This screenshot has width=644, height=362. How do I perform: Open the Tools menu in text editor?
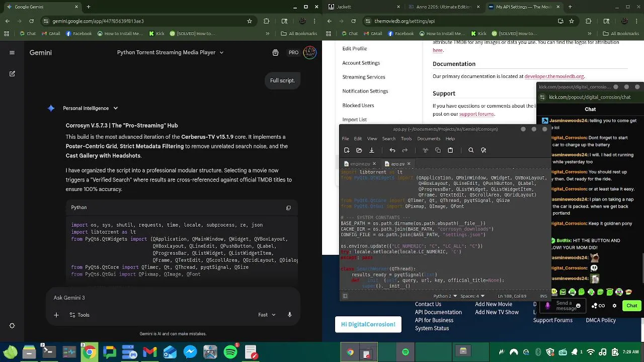pyautogui.click(x=407, y=139)
